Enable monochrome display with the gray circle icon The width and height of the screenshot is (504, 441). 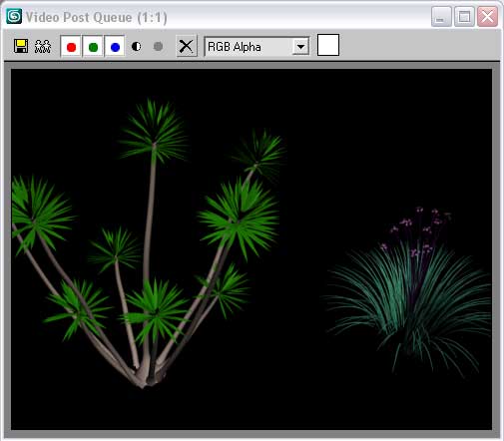coord(159,46)
